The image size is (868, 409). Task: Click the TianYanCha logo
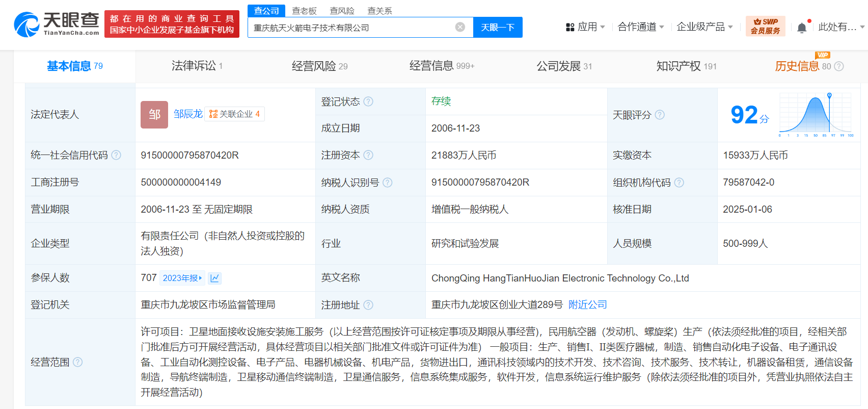tap(57, 24)
